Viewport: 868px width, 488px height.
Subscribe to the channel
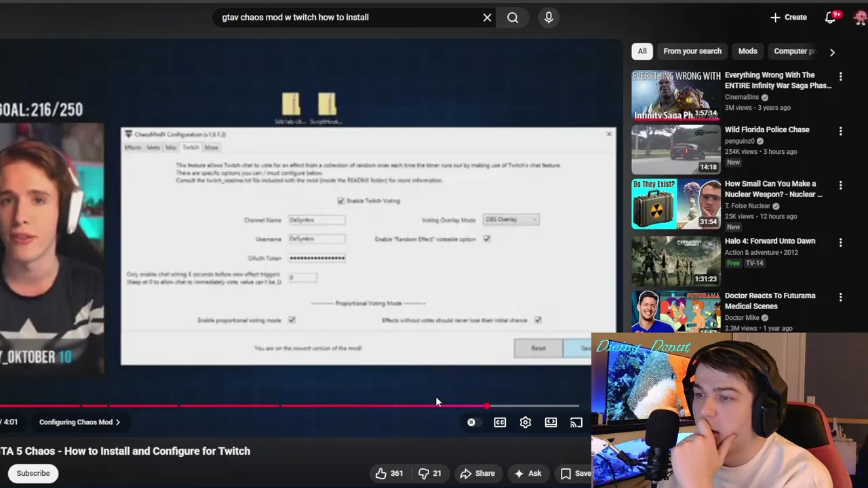(33, 473)
